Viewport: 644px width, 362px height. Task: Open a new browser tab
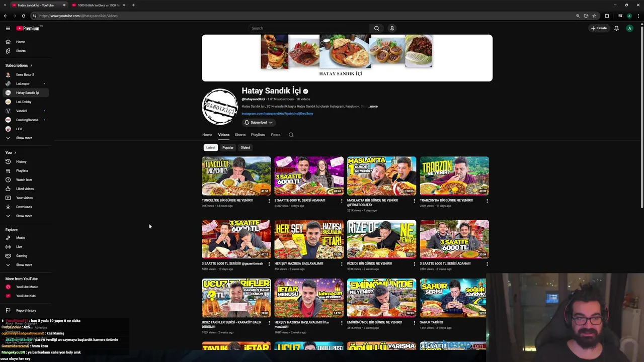(x=133, y=5)
